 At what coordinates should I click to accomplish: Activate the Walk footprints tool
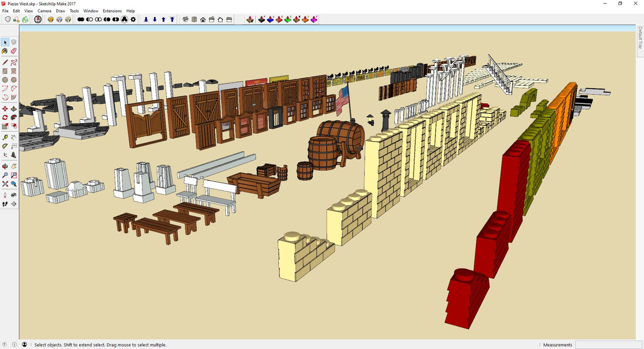click(x=5, y=204)
